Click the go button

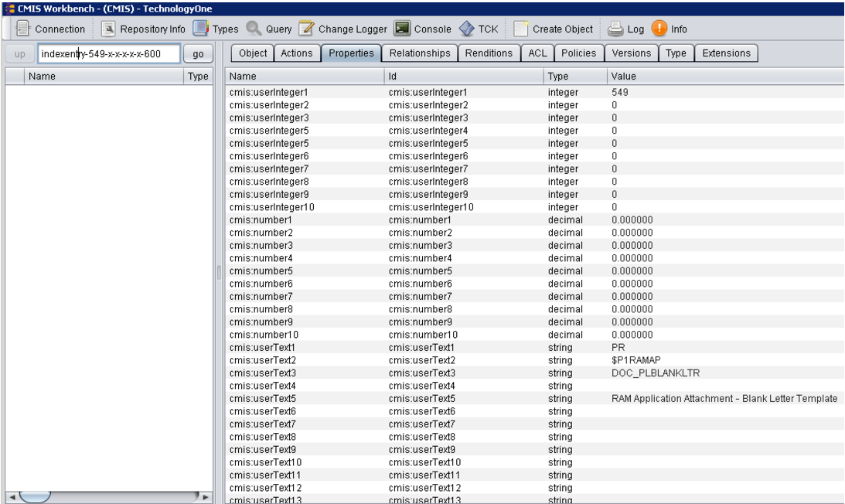point(199,54)
